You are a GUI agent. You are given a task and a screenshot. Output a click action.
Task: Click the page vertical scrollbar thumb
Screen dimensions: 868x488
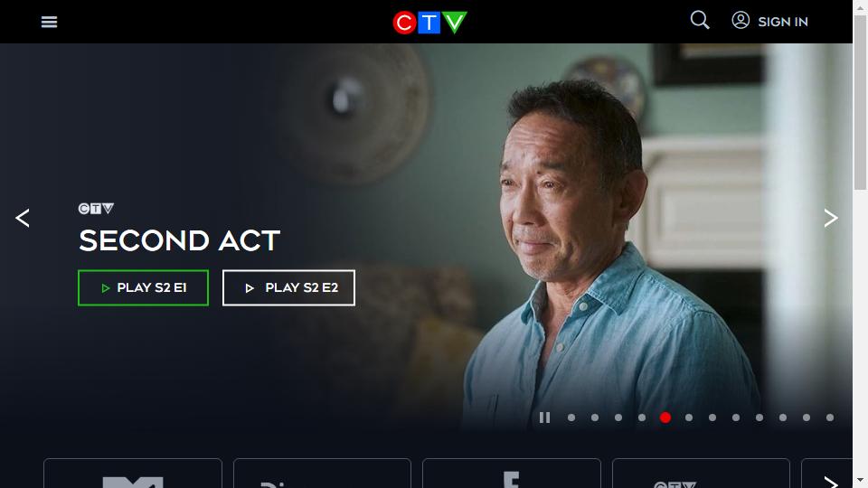click(x=860, y=102)
